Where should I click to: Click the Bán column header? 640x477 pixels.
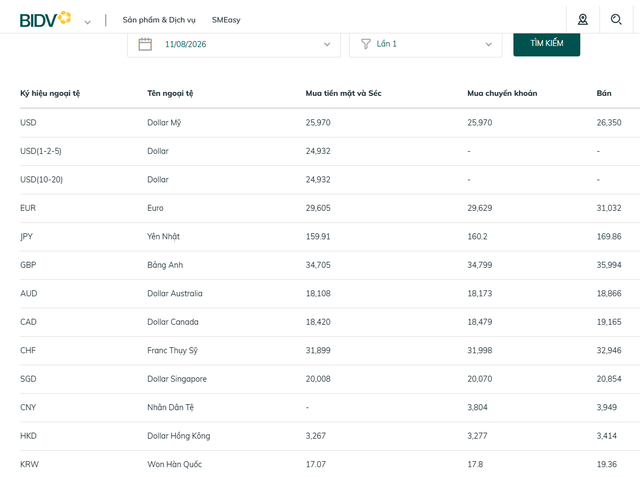coord(604,93)
